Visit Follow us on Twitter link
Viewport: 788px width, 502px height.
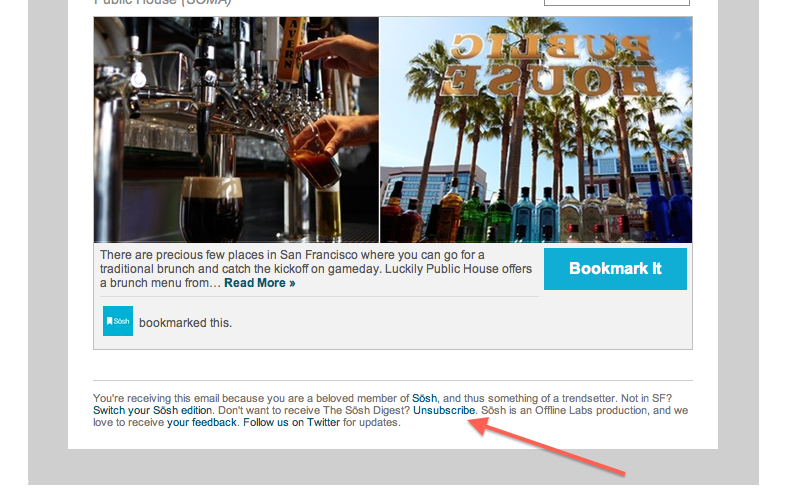(291, 423)
